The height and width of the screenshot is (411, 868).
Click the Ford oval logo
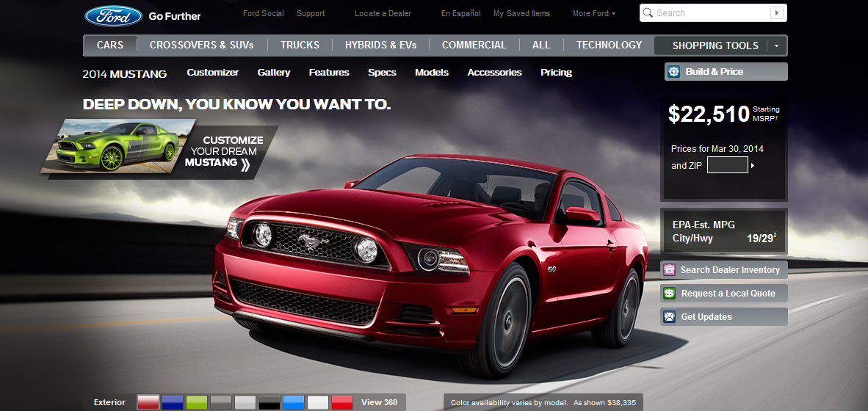pos(113,15)
